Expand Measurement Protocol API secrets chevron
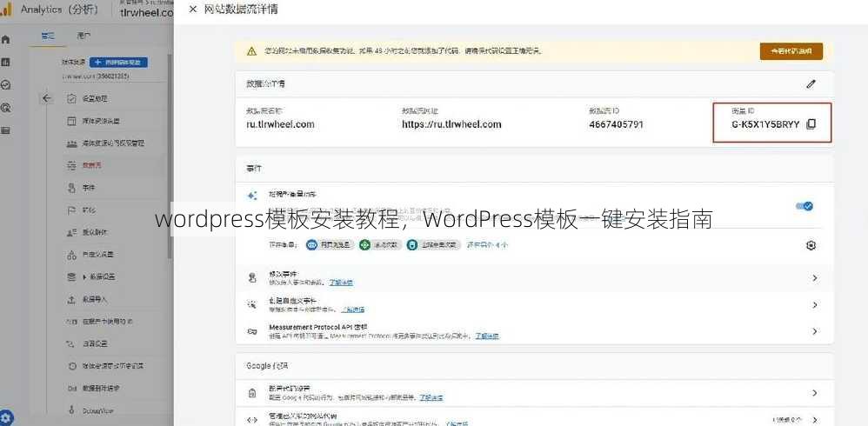Image resolution: width=868 pixels, height=426 pixels. 815,331
